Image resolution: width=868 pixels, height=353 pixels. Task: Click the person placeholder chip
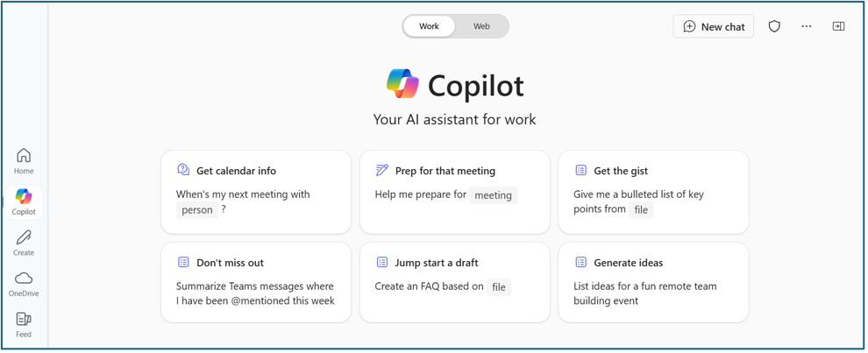point(197,210)
